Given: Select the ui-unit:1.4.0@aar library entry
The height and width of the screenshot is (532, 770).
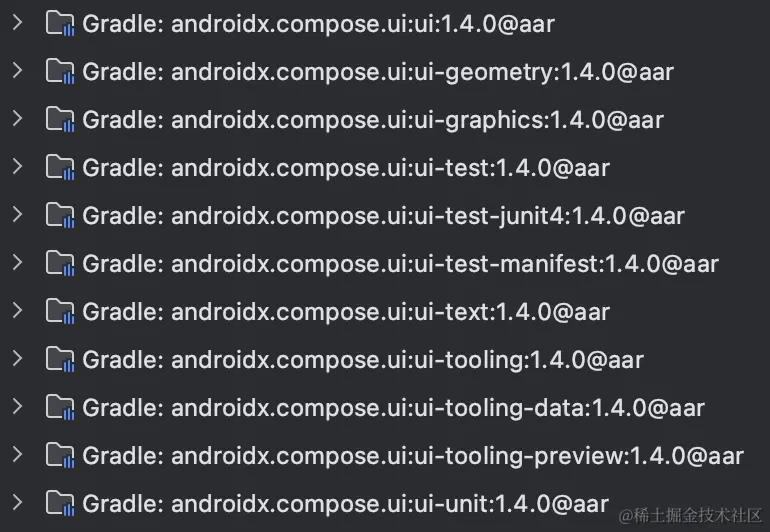Looking at the screenshot, I should pos(346,504).
